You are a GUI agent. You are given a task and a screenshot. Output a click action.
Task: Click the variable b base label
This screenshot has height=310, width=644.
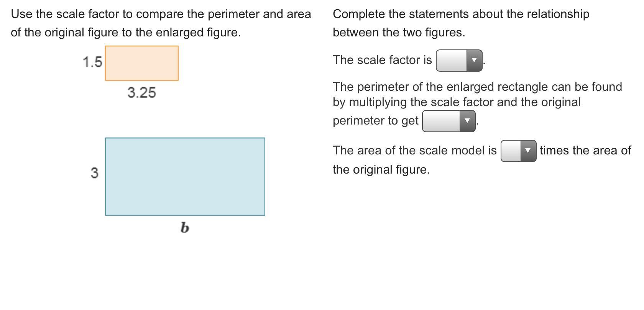click(184, 228)
